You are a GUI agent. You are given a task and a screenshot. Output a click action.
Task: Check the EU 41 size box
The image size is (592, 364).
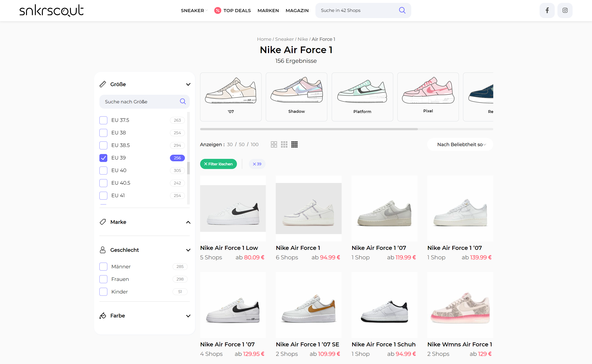pos(103,195)
